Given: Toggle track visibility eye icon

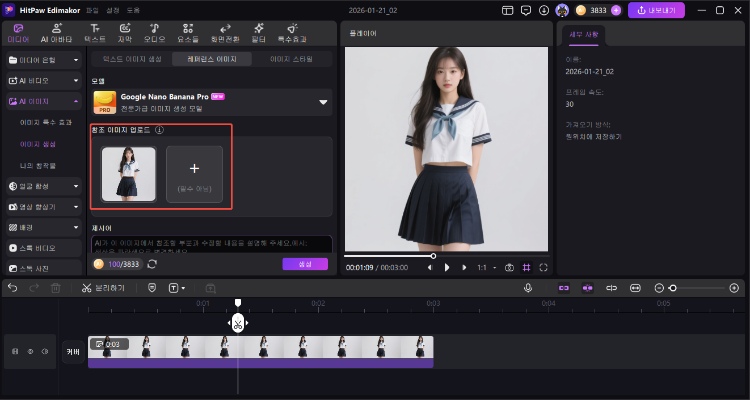Looking at the screenshot, I should (30, 351).
